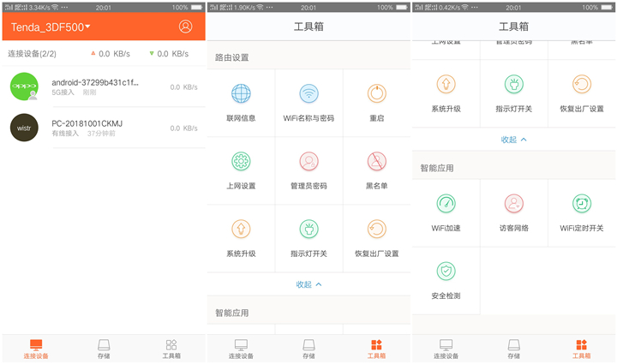The height and width of the screenshot is (364, 617).
Task: Tap the green download speed 0.0 KB/s indicator
Action: (169, 54)
